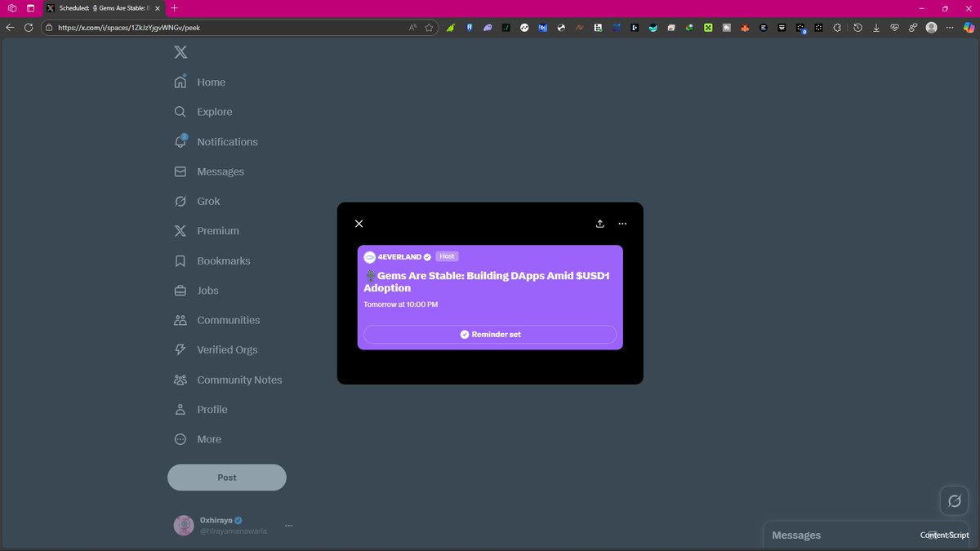Close the Scheduled browser tab
Viewport: 980px width, 551px height.
tap(158, 8)
